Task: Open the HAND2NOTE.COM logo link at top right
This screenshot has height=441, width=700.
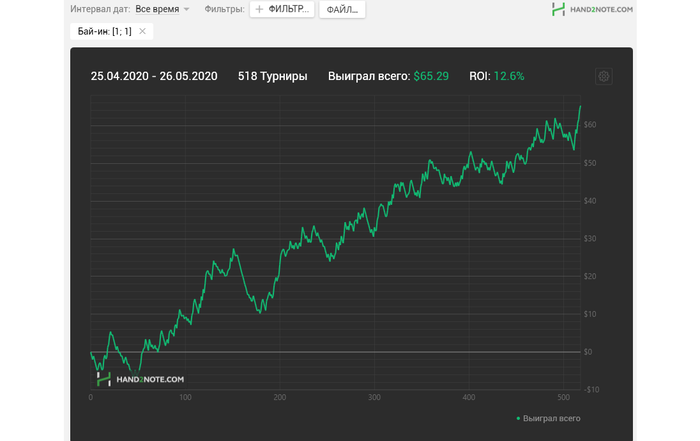Action: (592, 9)
